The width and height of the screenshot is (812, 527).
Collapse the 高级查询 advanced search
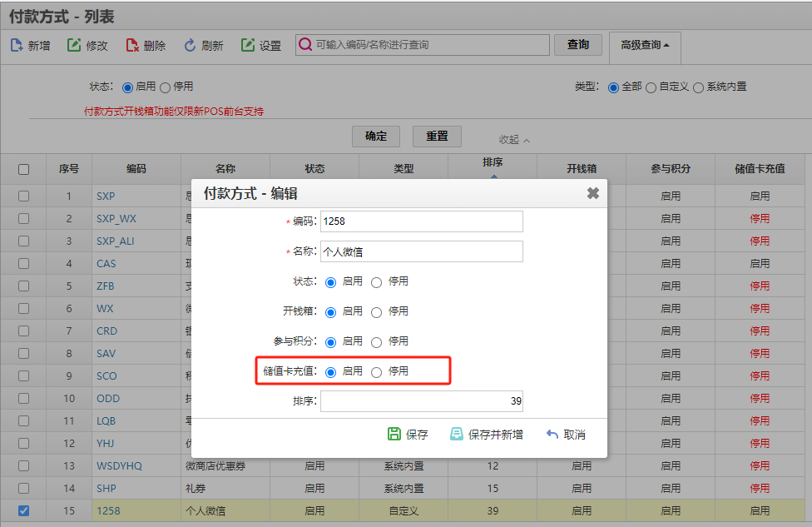645,45
